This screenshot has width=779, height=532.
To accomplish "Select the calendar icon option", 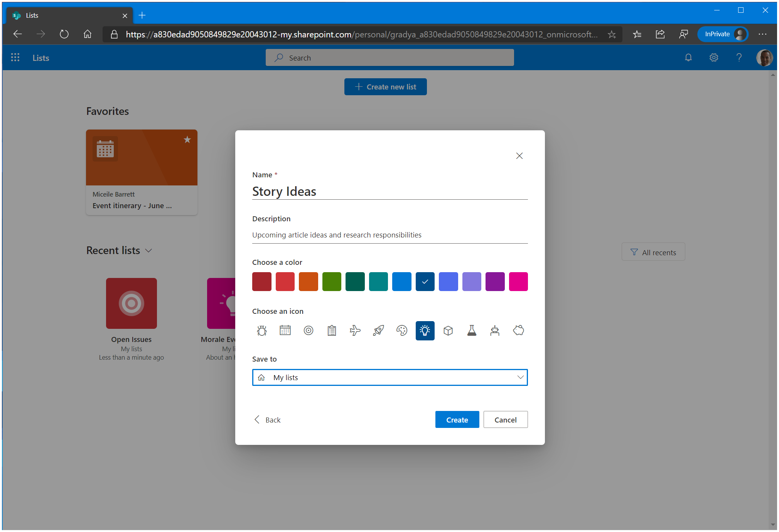I will click(x=285, y=330).
